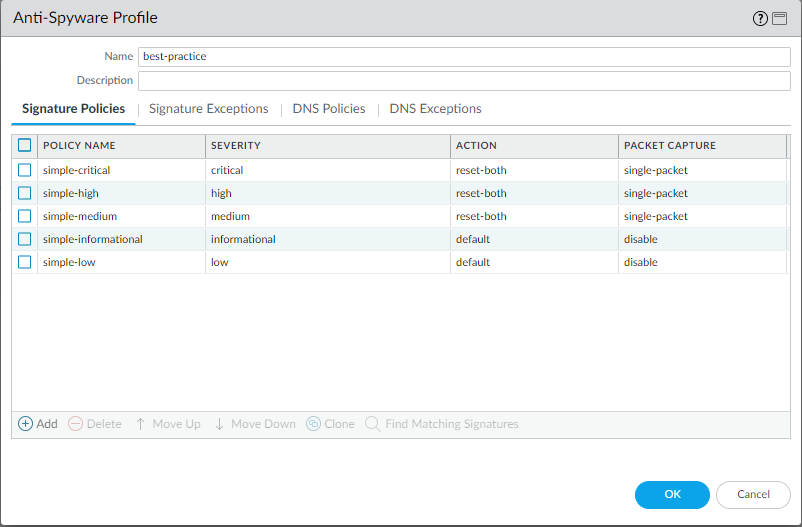Image resolution: width=802 pixels, height=527 pixels.
Task: Tick the simple-low policy checkbox
Action: pos(25,262)
